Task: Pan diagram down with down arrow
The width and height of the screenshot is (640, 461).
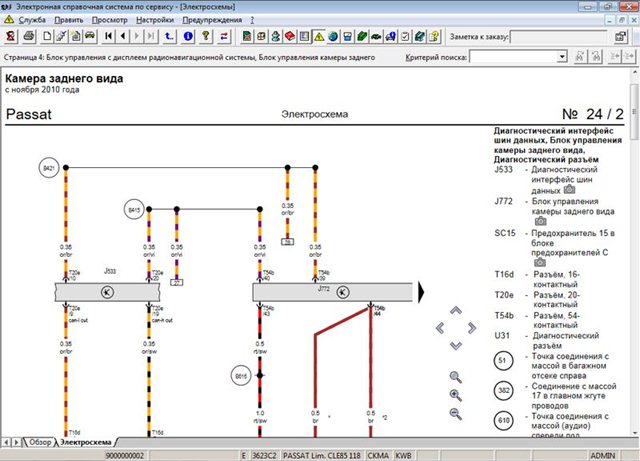Action: click(456, 345)
